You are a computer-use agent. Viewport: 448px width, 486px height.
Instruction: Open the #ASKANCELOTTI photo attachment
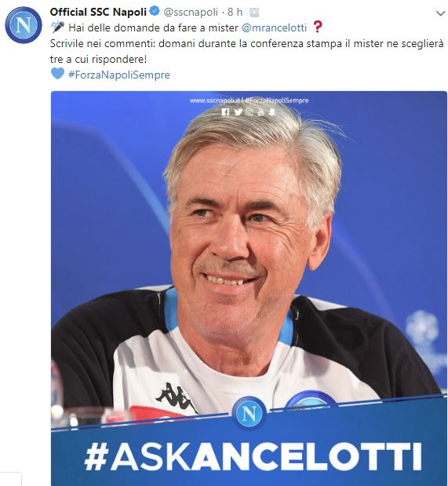tap(249, 288)
